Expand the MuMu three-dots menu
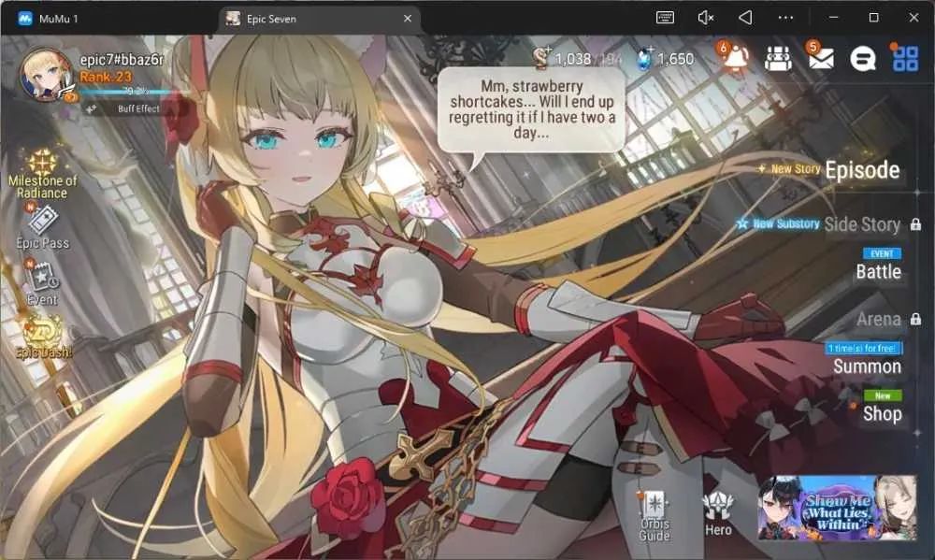935x560 pixels. (785, 18)
